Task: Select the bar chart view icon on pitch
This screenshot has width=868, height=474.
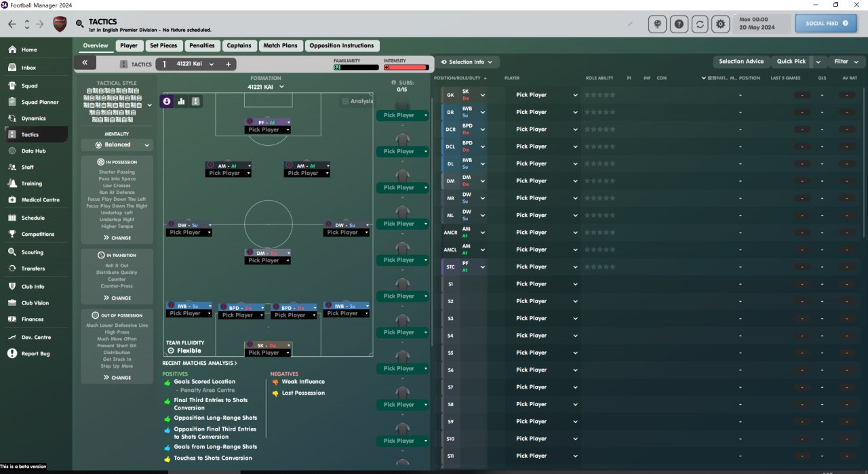Action: pyautogui.click(x=181, y=101)
